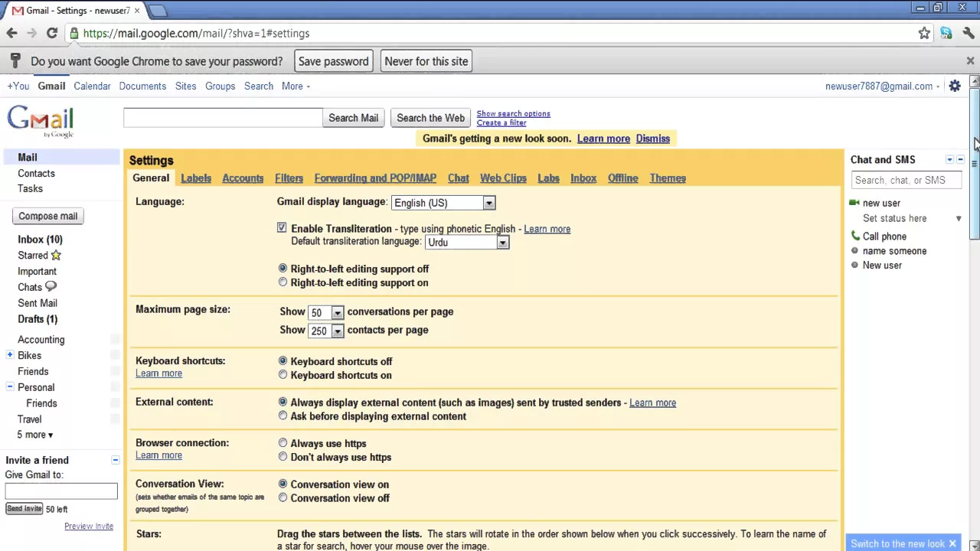This screenshot has width=980, height=551.
Task: Click the Gmail logo
Action: click(41, 121)
